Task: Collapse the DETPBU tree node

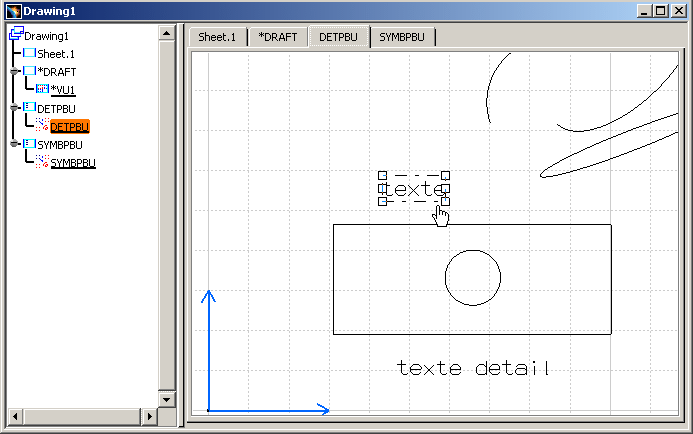Action: coord(13,108)
